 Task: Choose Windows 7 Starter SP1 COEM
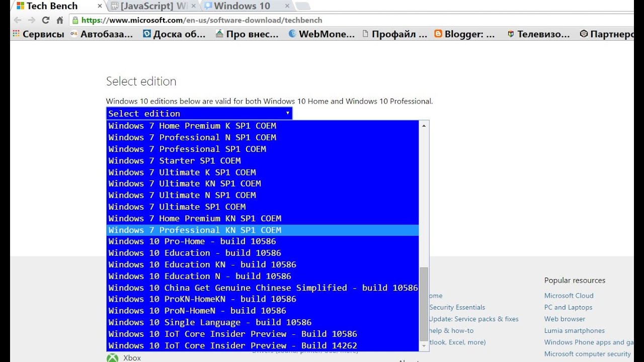coord(263,160)
